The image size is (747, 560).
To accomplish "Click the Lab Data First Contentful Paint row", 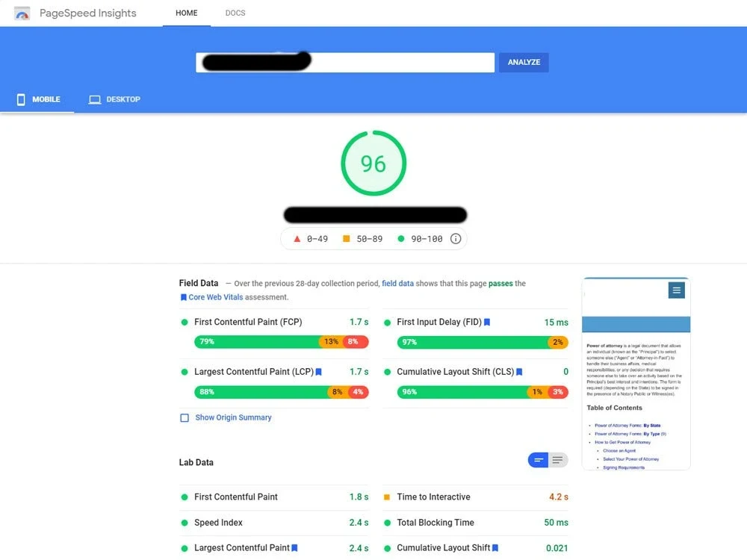I will 274,497.
